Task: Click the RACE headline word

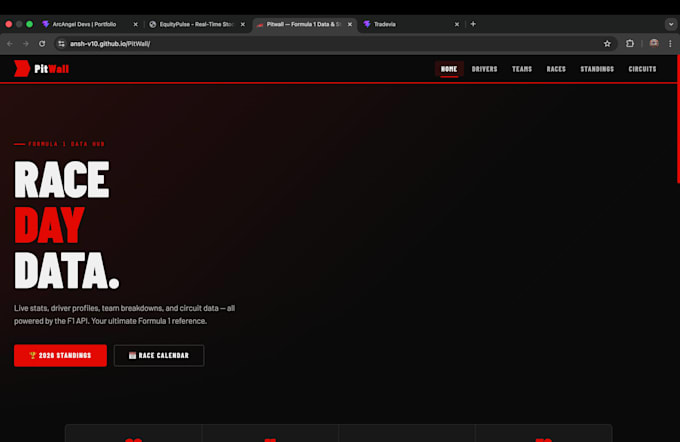Action: pos(62,180)
